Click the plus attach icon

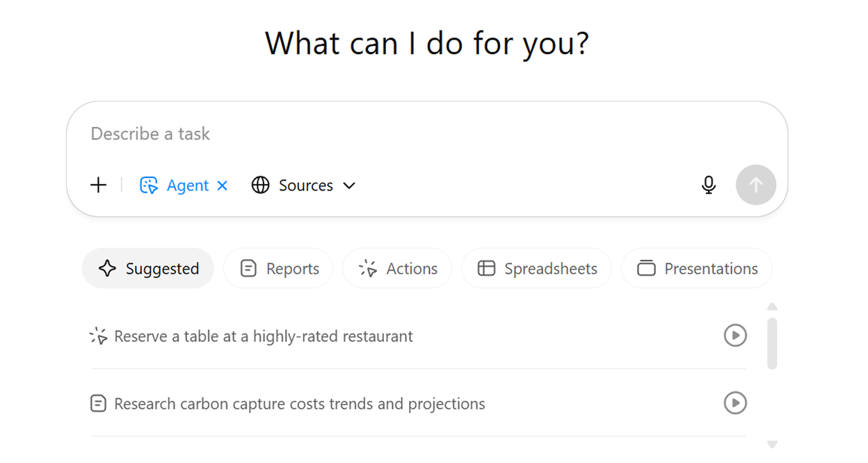[x=99, y=186]
